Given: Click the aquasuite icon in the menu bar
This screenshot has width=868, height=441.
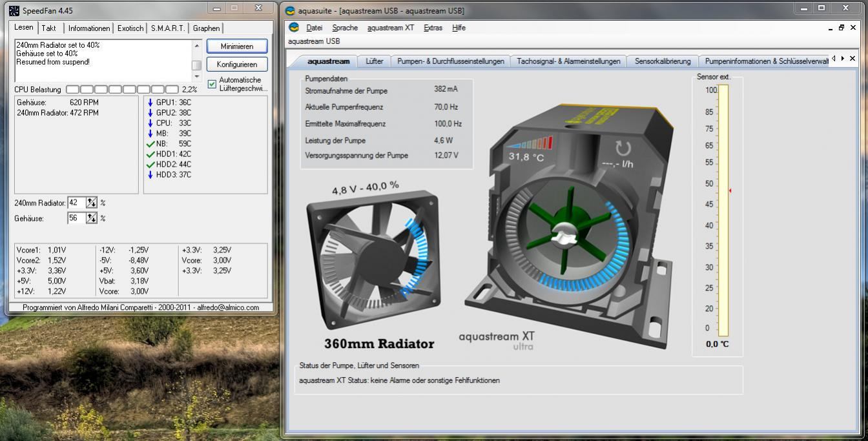Looking at the screenshot, I should tap(294, 28).
